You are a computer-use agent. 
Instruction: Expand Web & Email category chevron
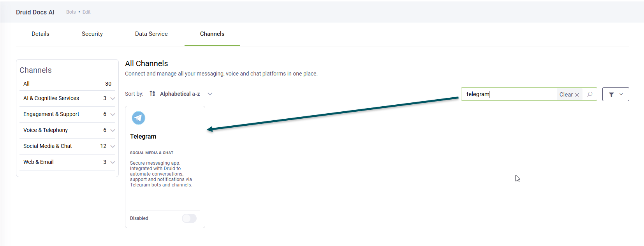pyautogui.click(x=113, y=162)
